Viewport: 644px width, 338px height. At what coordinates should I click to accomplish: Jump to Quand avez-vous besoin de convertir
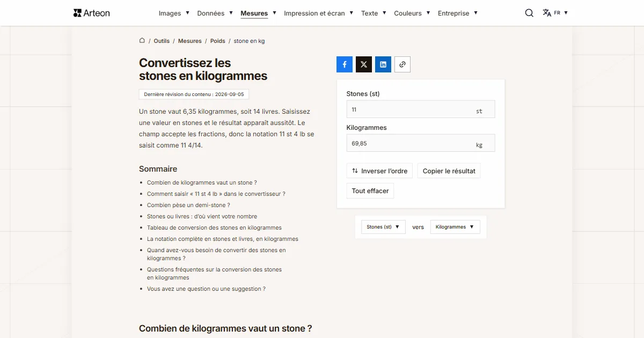point(216,254)
